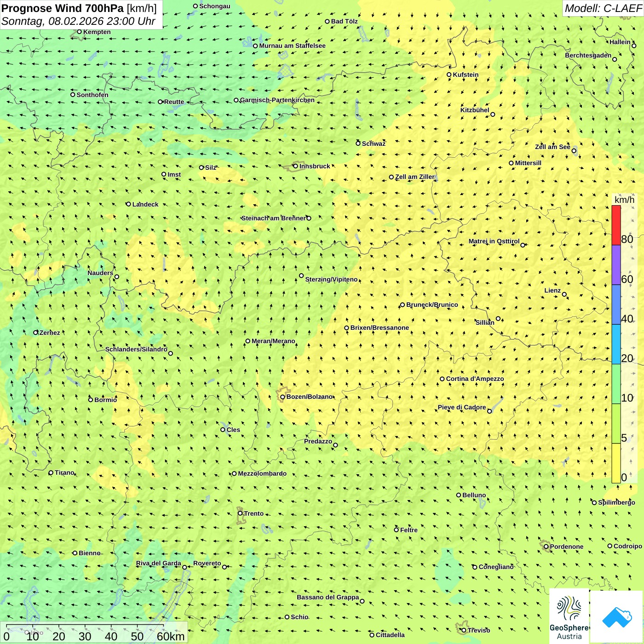644x644 pixels.
Task: Click the 'Cittadella' label
Action: [390, 635]
